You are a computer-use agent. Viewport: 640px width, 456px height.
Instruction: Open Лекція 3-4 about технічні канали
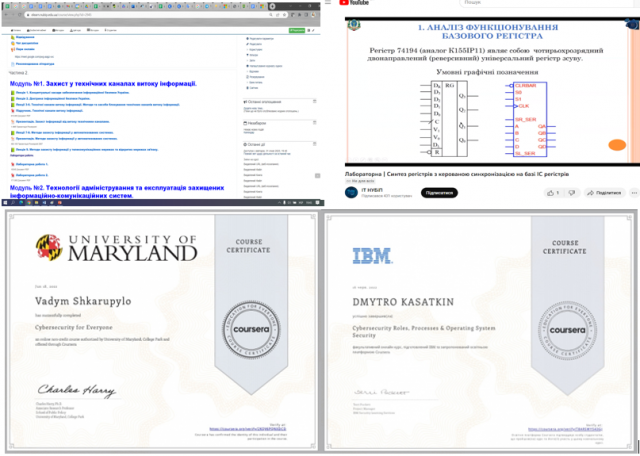click(96, 105)
